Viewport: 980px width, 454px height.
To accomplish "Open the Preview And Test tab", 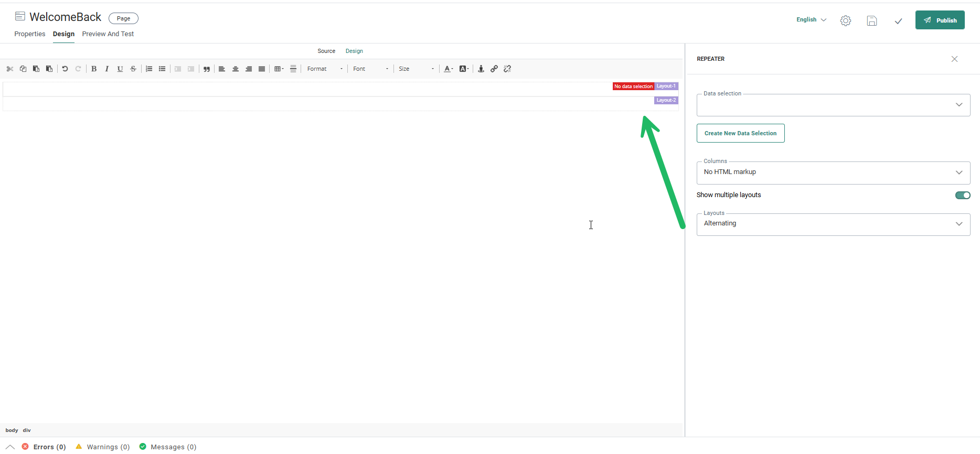I will coord(108,34).
